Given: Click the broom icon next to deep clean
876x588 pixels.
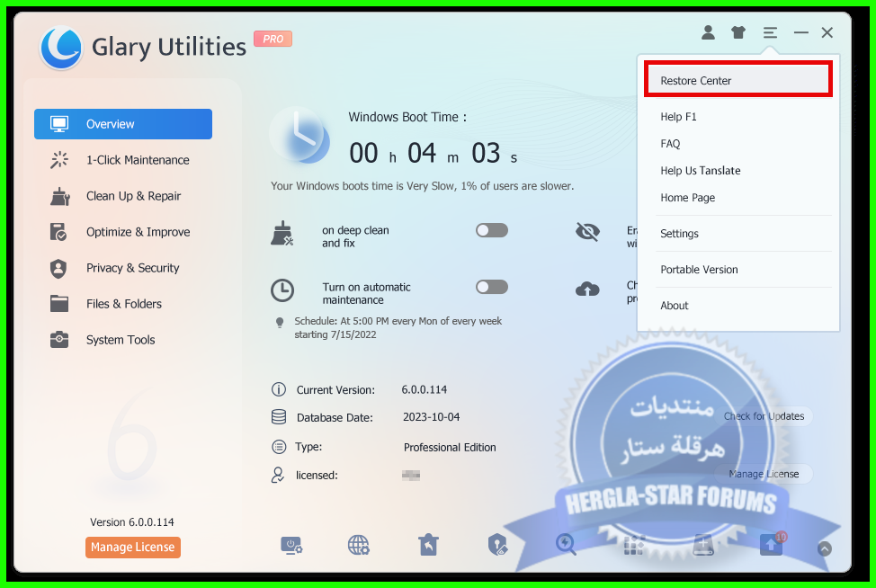Looking at the screenshot, I should (282, 234).
